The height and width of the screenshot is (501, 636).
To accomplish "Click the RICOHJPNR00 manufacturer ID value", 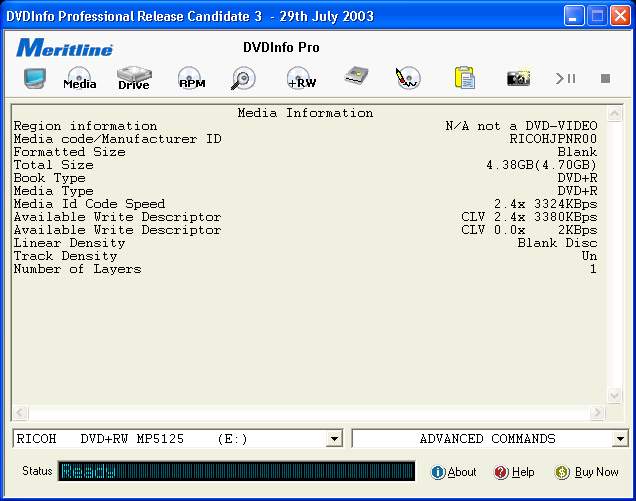I will click(553, 139).
